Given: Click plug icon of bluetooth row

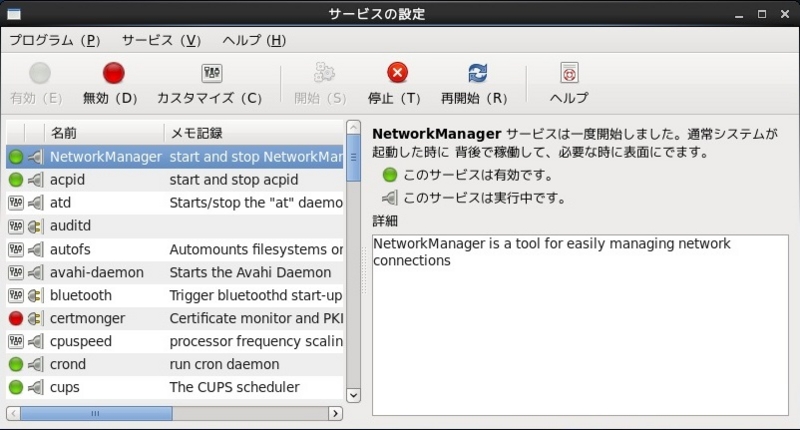Looking at the screenshot, I should click(x=35, y=295).
